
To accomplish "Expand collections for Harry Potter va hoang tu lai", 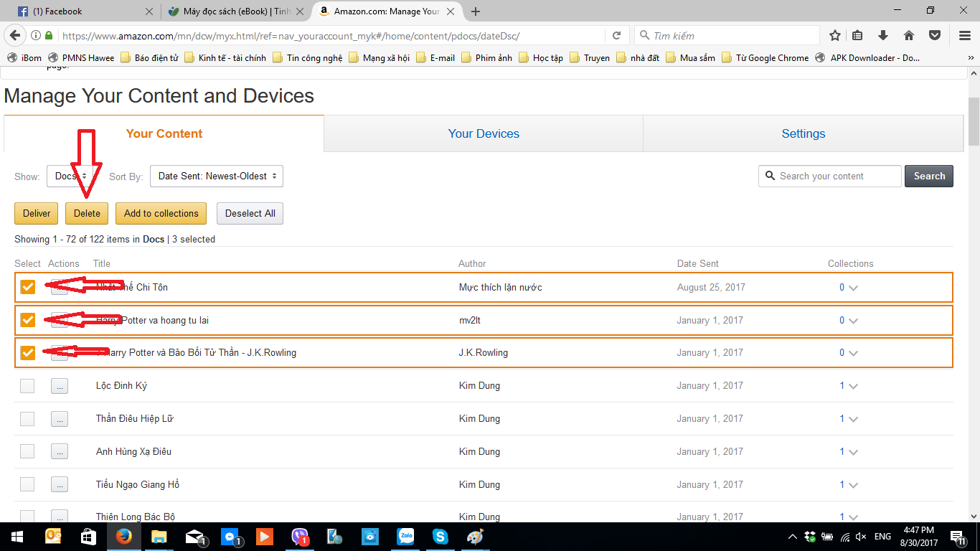I will 853,321.
